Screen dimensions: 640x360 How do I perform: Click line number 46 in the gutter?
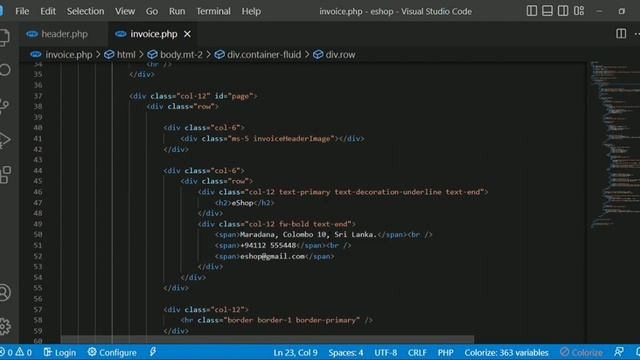pos(38,192)
